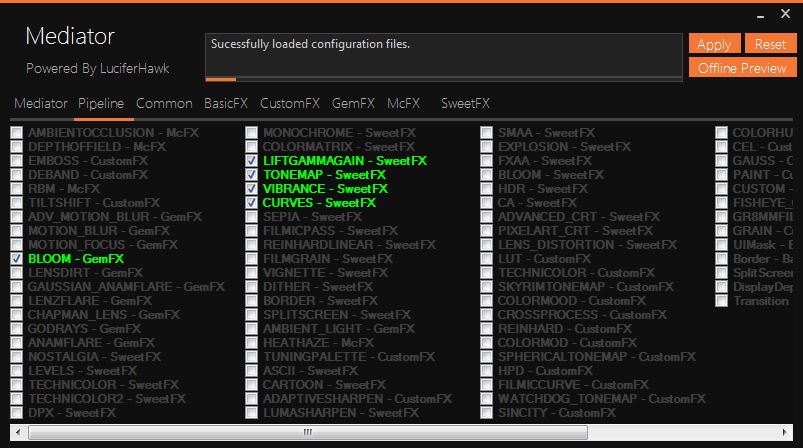Open the McFX tab
Screen dimensions: 803x448
pos(404,103)
